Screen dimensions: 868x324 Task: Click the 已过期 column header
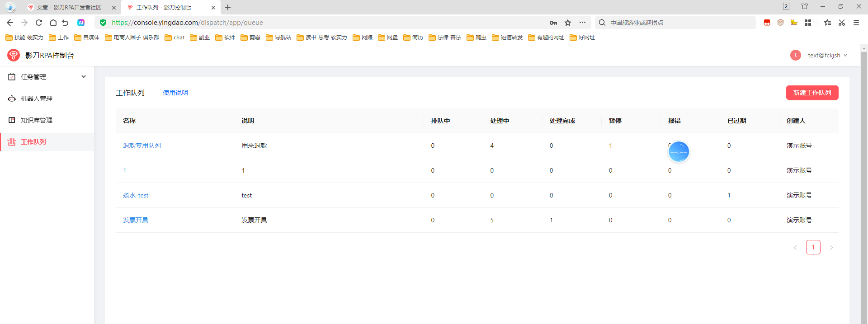736,121
